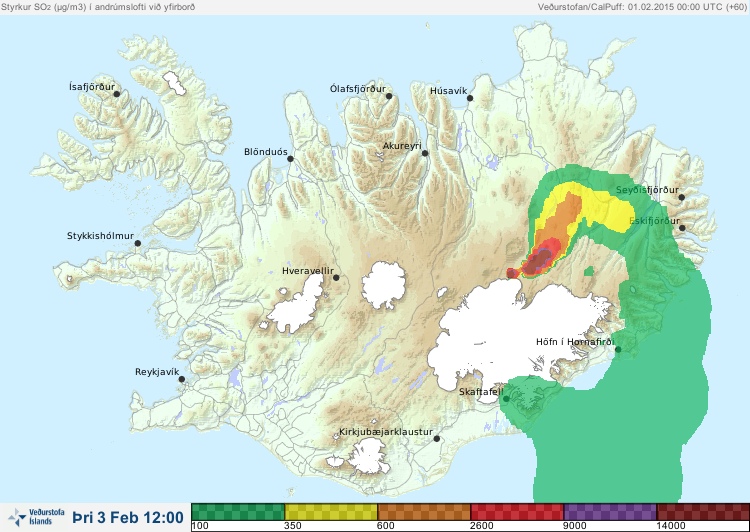The height and width of the screenshot is (532, 750).
Task: Click the Seyðisfjörður label
Action: point(647,190)
